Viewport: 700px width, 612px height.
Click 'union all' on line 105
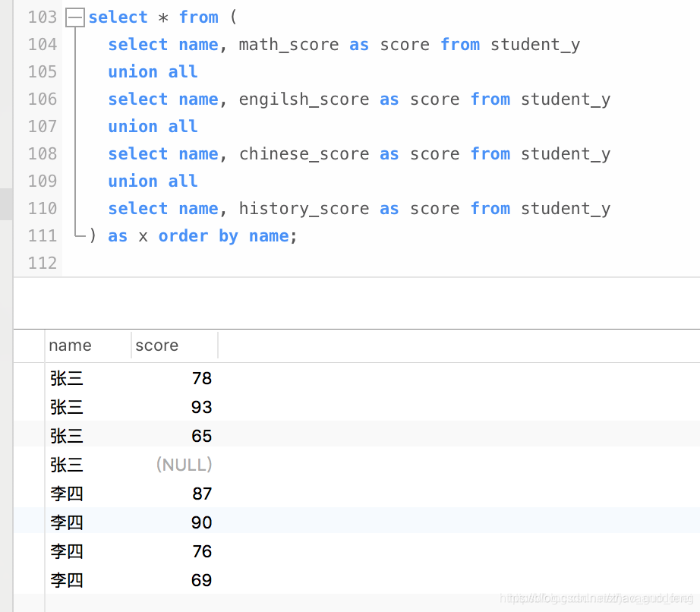(x=153, y=72)
